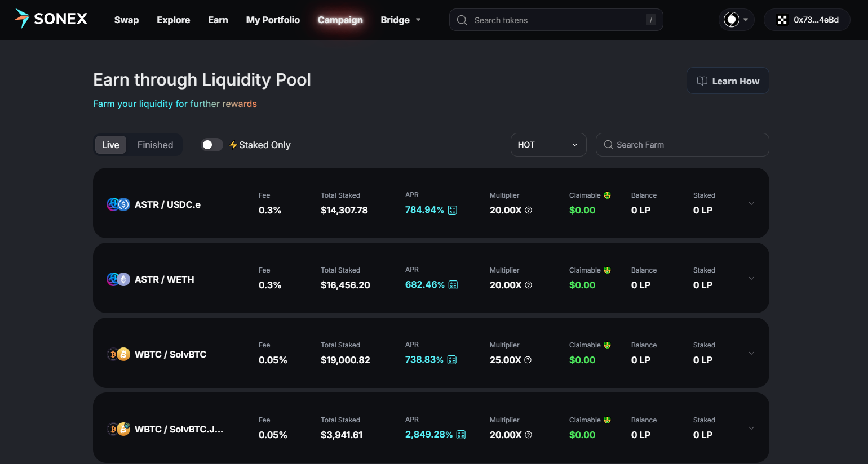The height and width of the screenshot is (464, 868).
Task: Click Claimable emoji icon in ASTR / USDC.e row
Action: pos(608,195)
